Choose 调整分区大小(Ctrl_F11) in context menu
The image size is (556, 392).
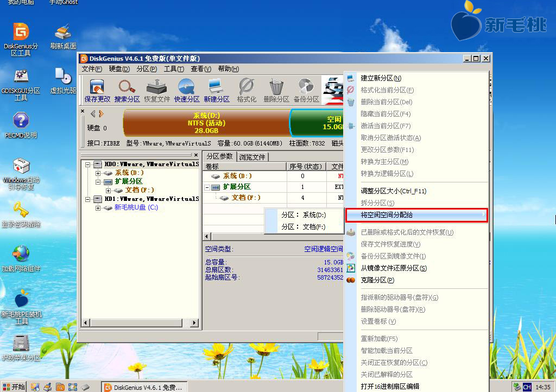(x=416, y=191)
